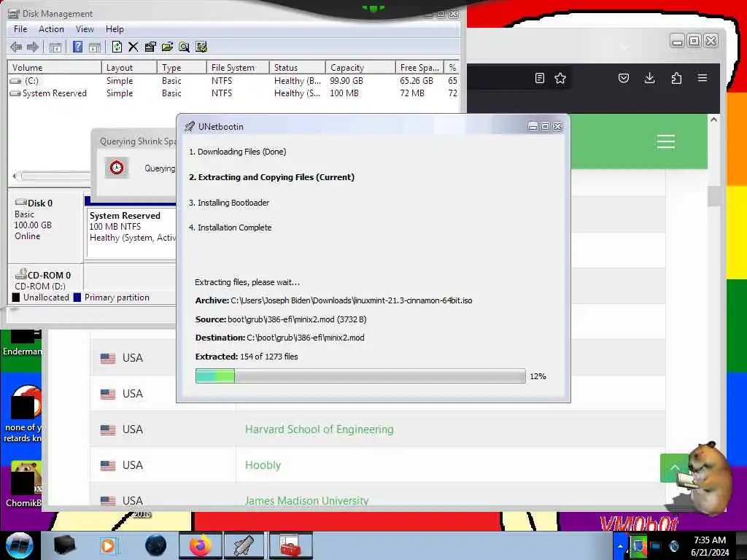747x560 pixels.
Task: Open the Firefox Extensions puzzle icon
Action: click(676, 78)
